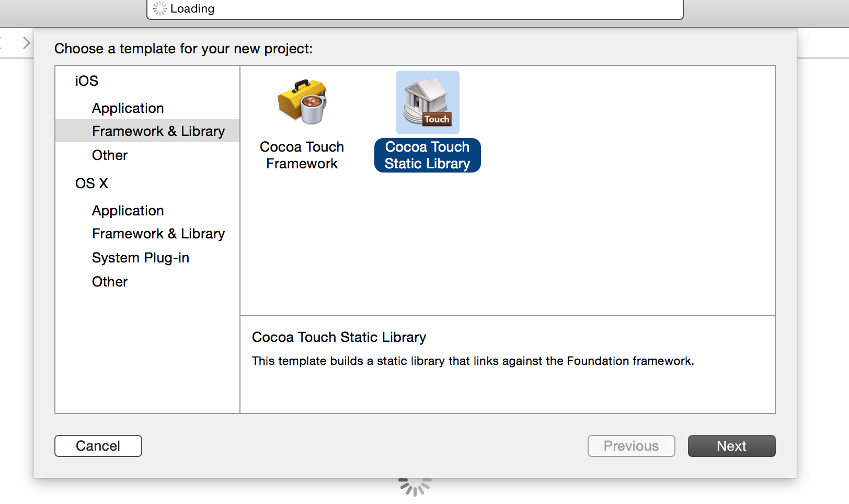849x504 pixels.
Task: Click the Cocoa Touch Framework label
Action: [302, 155]
